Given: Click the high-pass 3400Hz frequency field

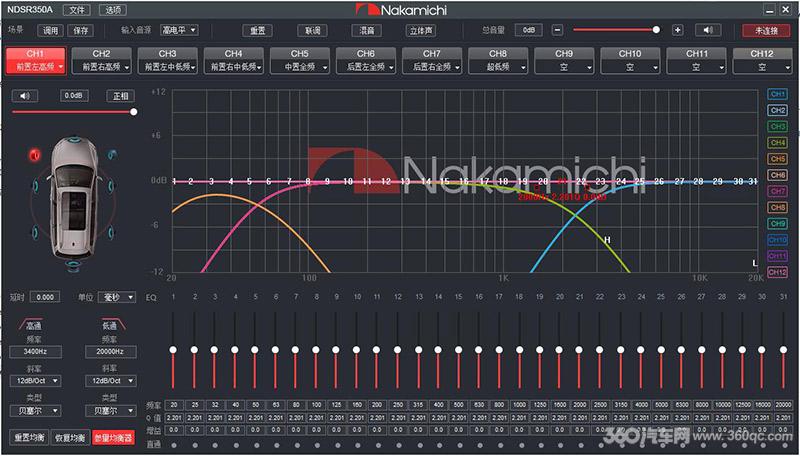Looking at the screenshot, I should (35, 351).
